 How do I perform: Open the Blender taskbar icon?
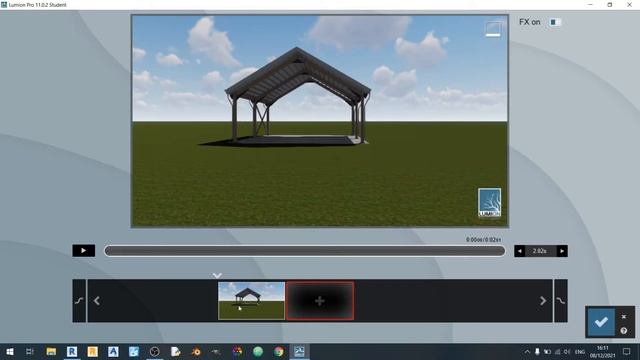coord(196,351)
